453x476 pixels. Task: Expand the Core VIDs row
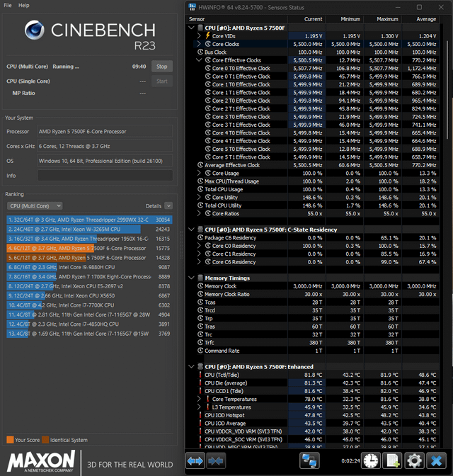click(199, 36)
